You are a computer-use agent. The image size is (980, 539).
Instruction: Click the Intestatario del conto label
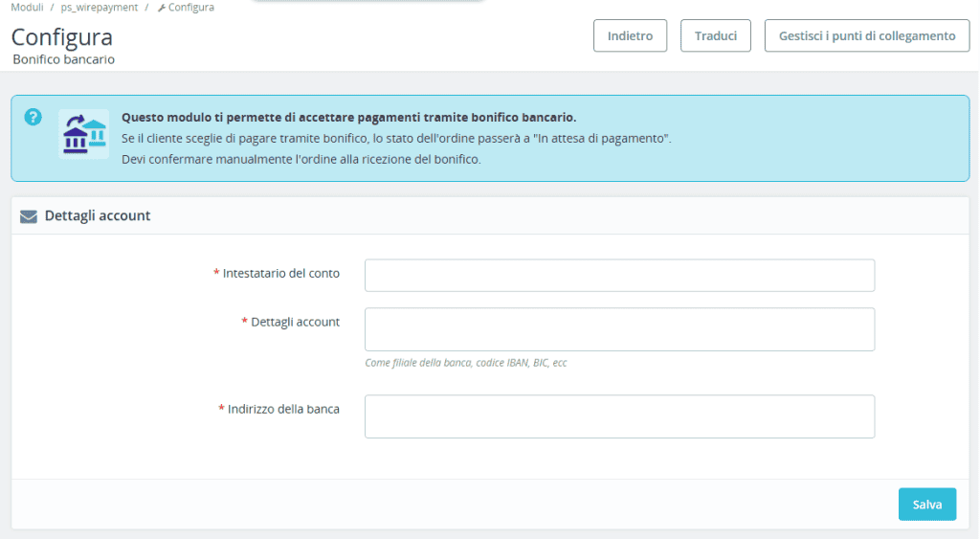coord(280,273)
